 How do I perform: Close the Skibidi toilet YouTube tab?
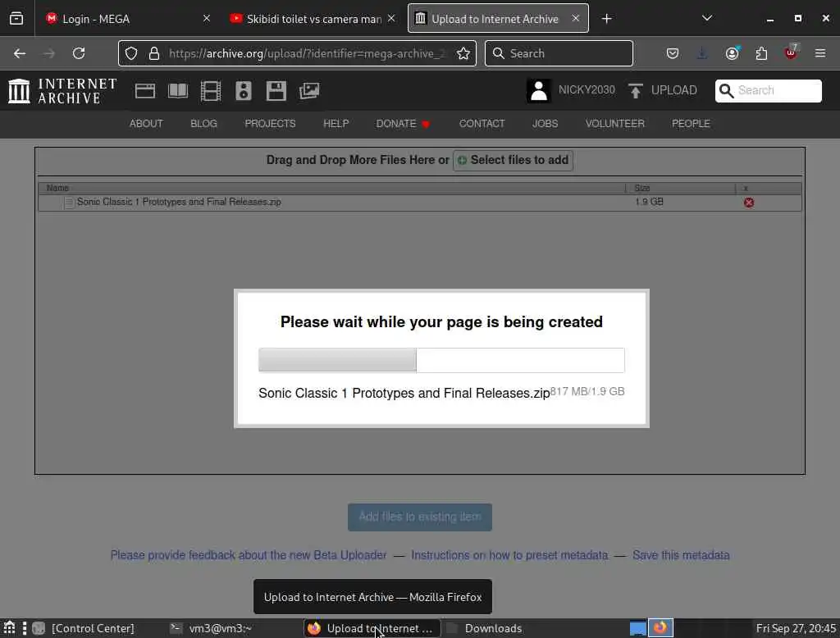pyautogui.click(x=391, y=18)
